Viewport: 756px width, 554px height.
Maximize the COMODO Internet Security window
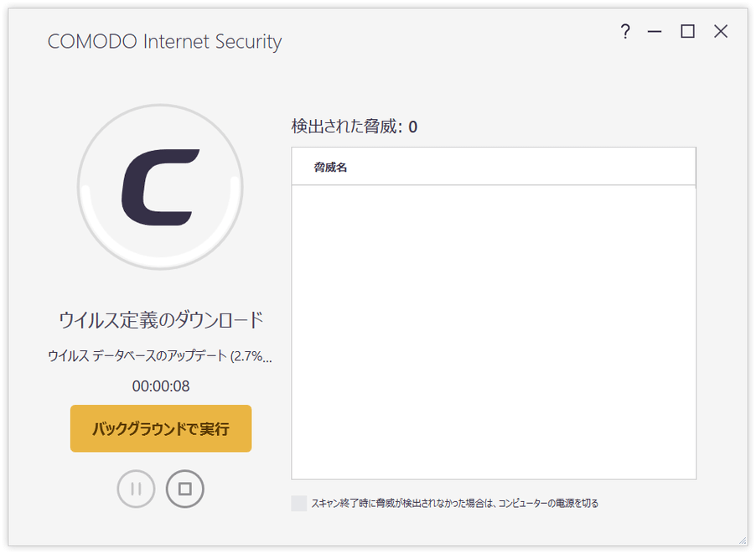(687, 32)
